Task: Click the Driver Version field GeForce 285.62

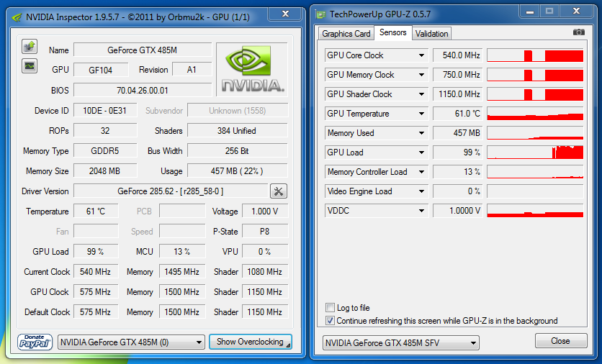Action: (171, 191)
